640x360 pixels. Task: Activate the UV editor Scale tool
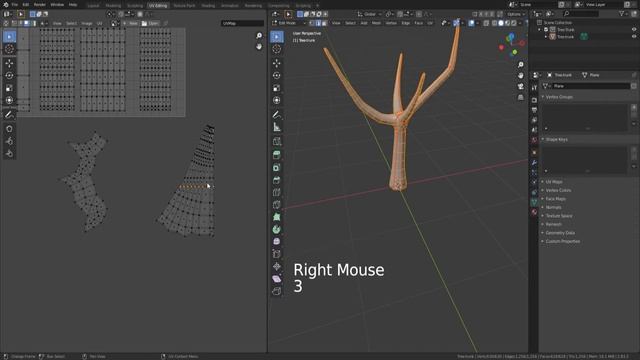click(9, 88)
